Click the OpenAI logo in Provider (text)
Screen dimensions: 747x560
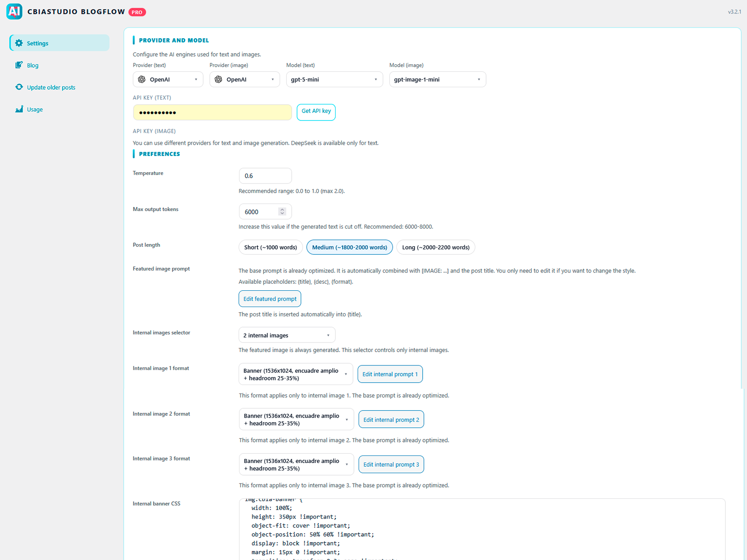142,79
